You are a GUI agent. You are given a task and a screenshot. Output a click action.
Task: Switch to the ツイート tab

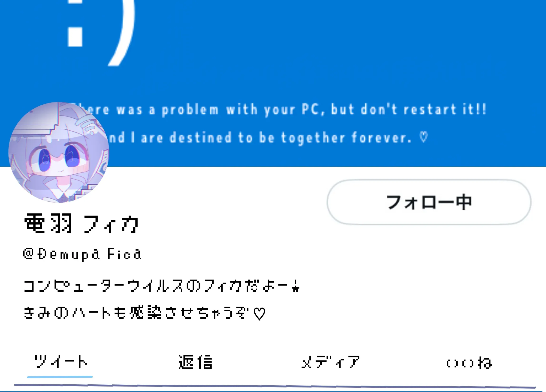tap(61, 362)
